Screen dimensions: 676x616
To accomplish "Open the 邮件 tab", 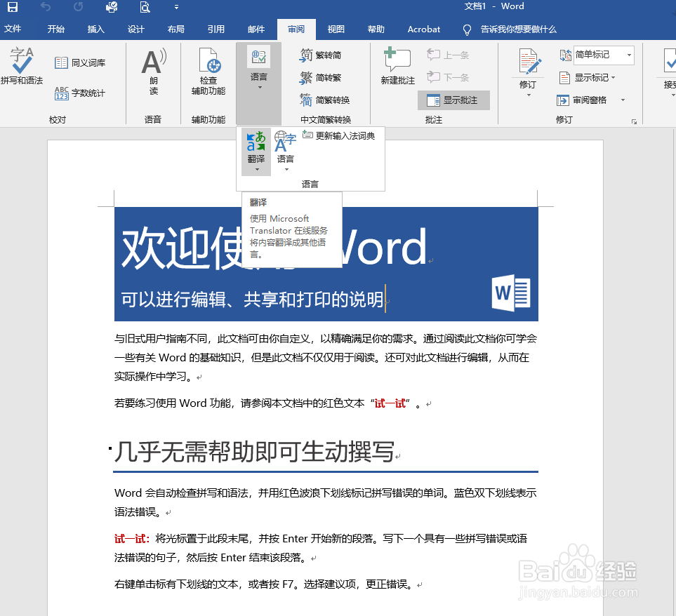I will (256, 29).
